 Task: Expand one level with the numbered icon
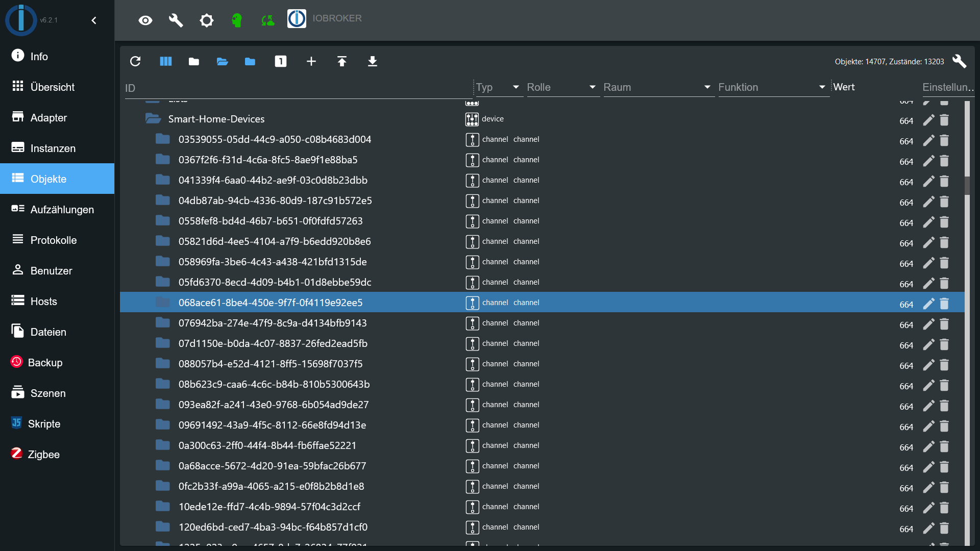tap(281, 62)
